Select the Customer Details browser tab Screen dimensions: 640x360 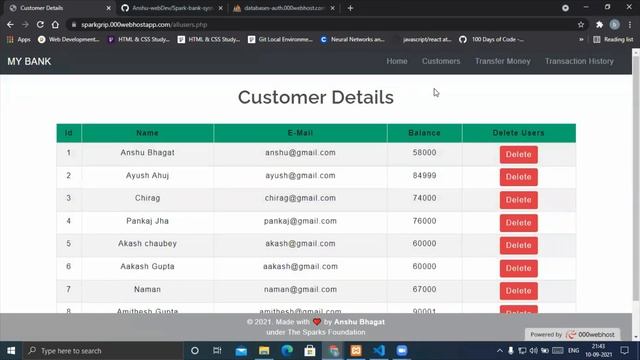coord(59,8)
